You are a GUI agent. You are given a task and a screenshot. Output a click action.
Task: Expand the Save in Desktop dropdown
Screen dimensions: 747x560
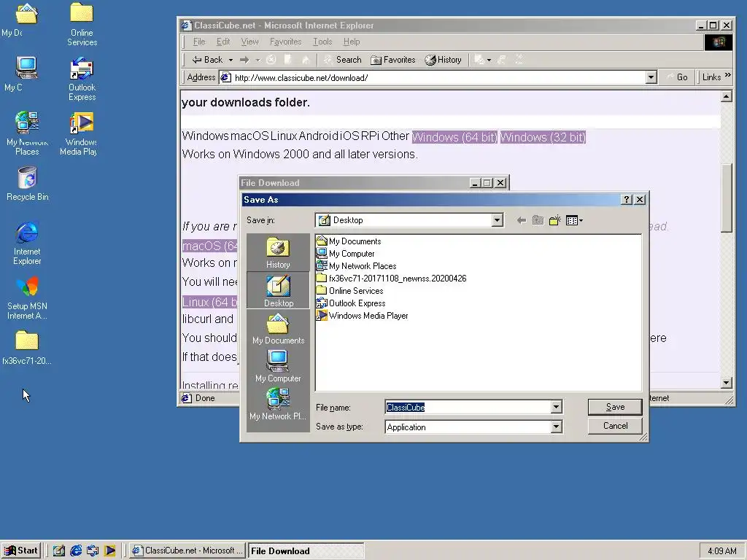[497, 220]
